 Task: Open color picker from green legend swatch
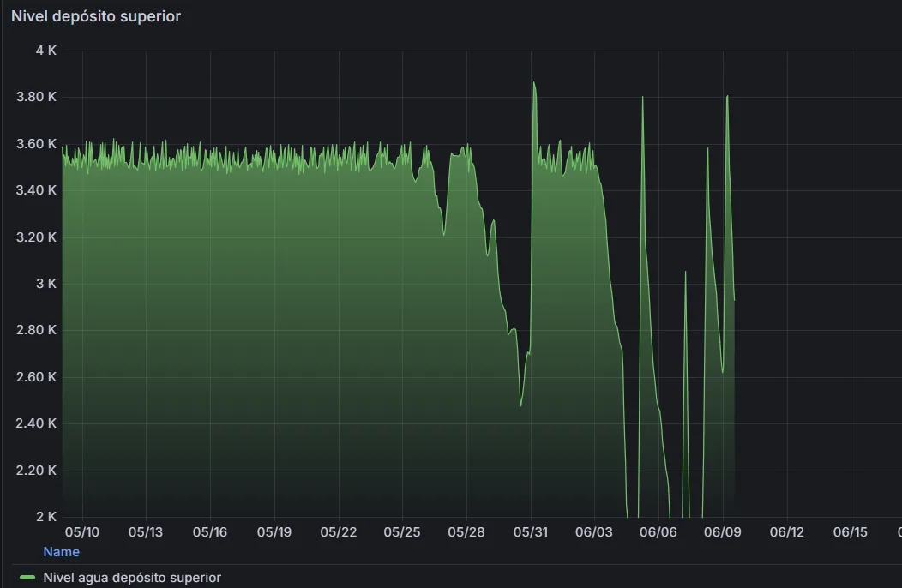coord(27,578)
